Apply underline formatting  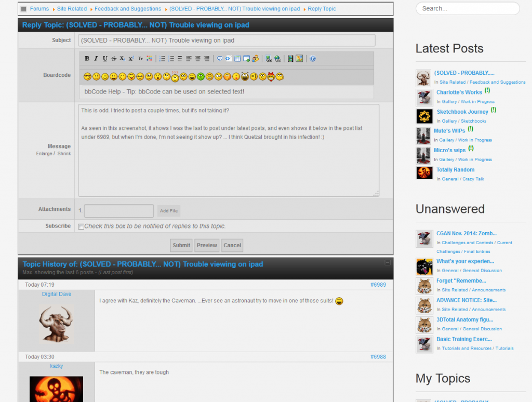[x=105, y=59]
